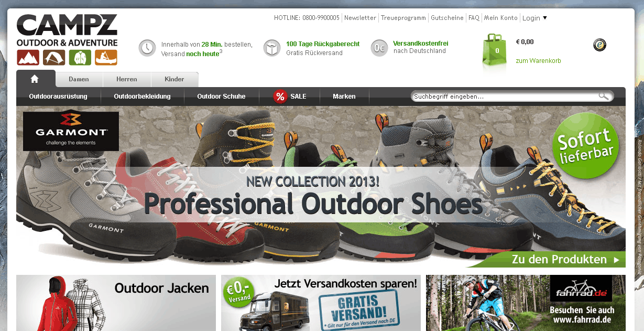Click the €0 Versand green badge
The width and height of the screenshot is (644, 331).
pyautogui.click(x=239, y=293)
